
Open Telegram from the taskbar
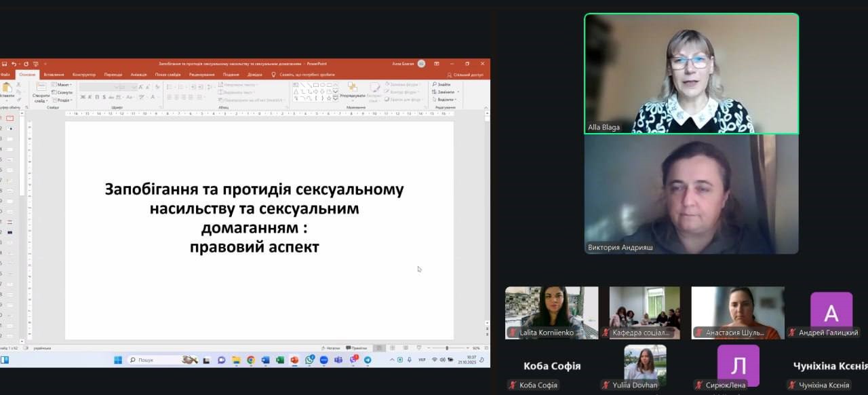point(368,360)
